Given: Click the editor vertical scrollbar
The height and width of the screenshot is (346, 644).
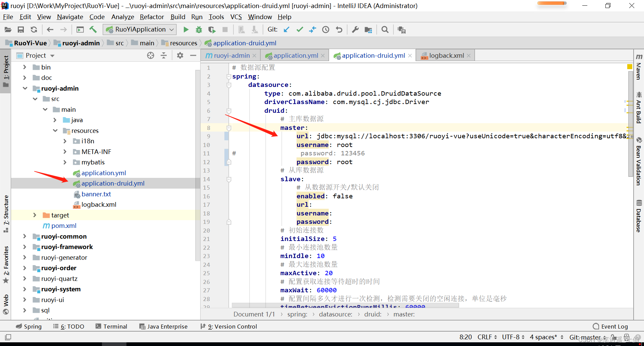Looking at the screenshot, I should 631,124.
